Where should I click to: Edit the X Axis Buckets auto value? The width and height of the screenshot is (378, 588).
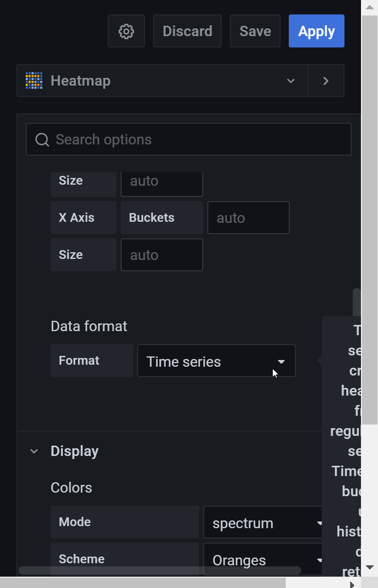[x=248, y=217]
